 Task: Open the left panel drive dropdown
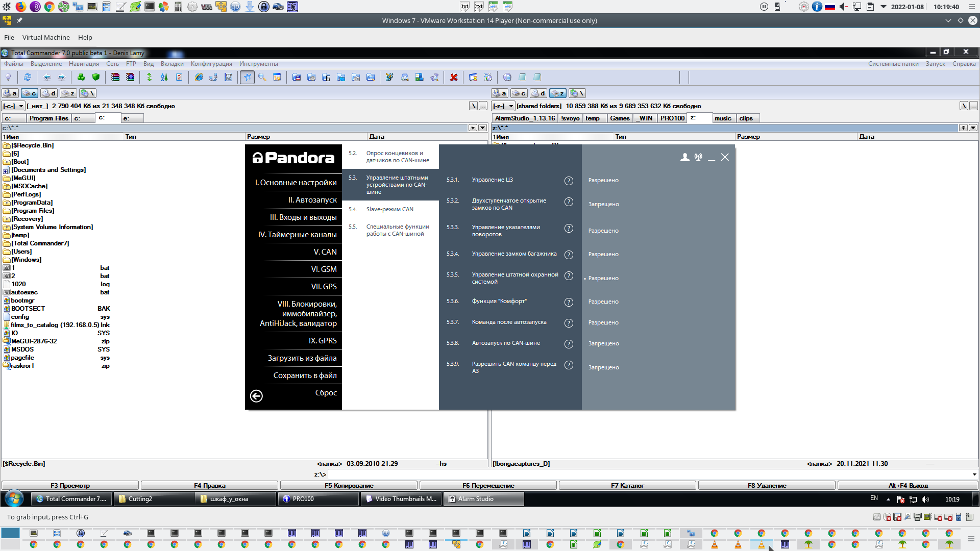pyautogui.click(x=21, y=106)
